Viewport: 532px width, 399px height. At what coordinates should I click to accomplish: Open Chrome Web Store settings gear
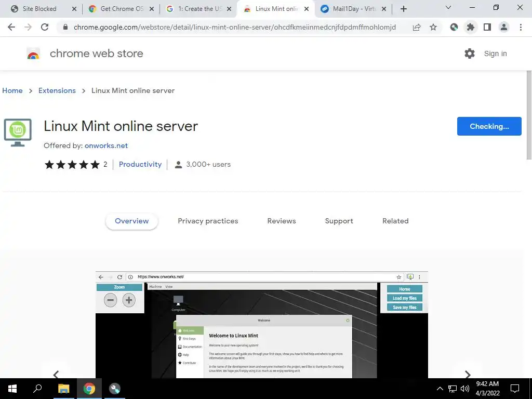[470, 54]
